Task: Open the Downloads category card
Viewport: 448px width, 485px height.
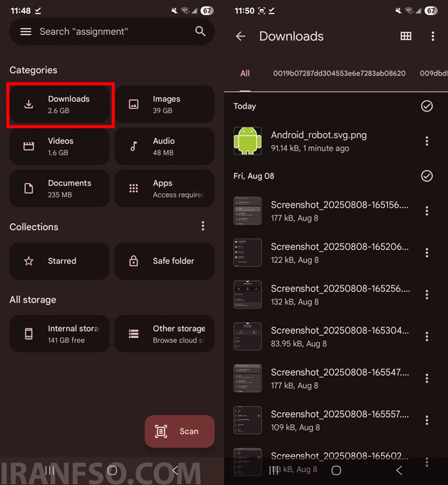Action: coord(59,104)
